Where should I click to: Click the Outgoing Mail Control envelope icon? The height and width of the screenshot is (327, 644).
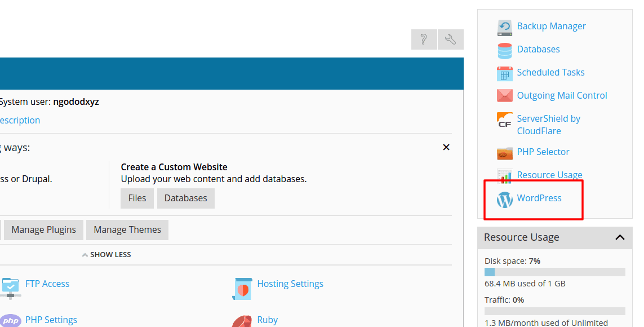[x=504, y=96]
